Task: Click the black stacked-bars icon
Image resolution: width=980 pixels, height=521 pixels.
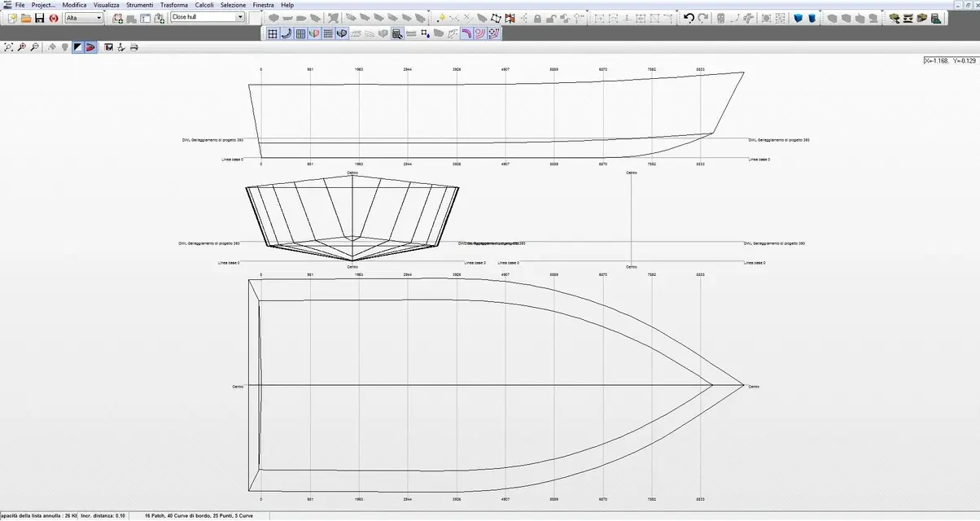Action: (908, 18)
